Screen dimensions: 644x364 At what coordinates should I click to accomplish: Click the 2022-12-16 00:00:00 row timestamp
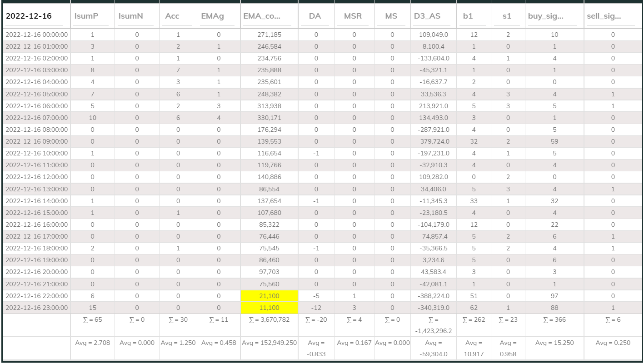tap(36, 35)
